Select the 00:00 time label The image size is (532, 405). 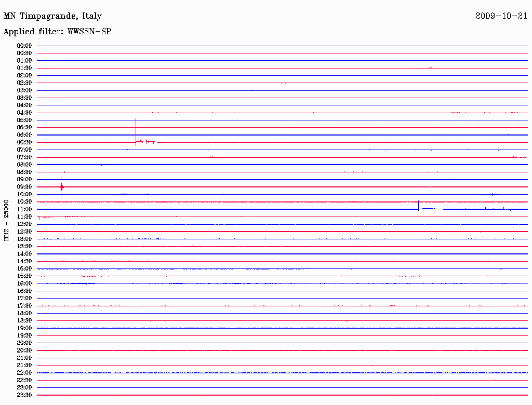point(24,46)
